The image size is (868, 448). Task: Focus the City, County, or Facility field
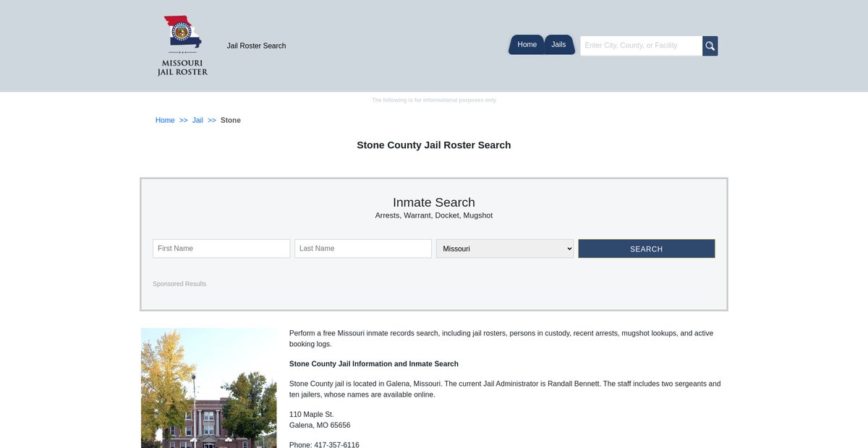point(641,46)
